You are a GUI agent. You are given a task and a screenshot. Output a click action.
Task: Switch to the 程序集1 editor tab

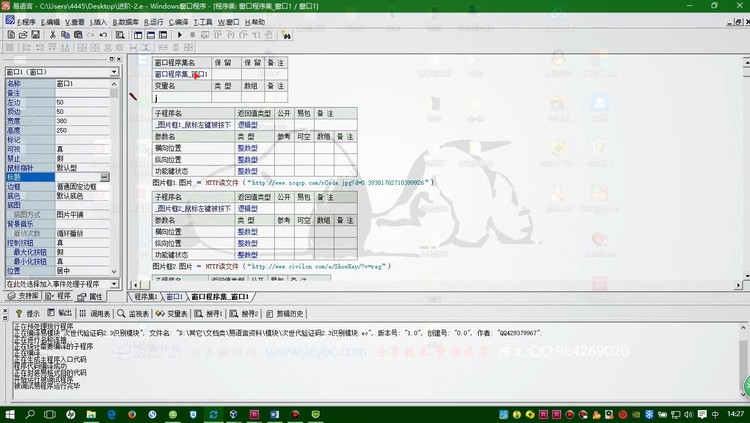point(146,297)
